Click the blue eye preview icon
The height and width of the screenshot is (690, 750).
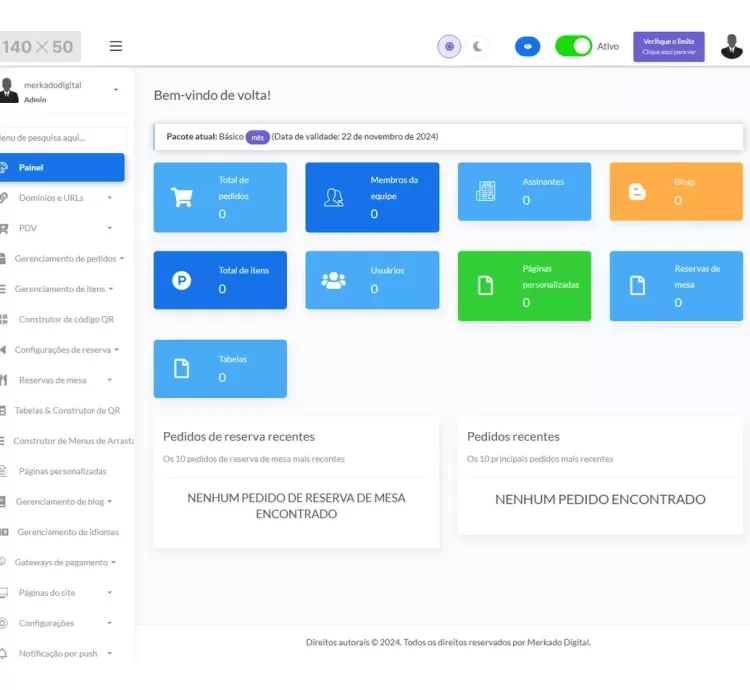(527, 46)
